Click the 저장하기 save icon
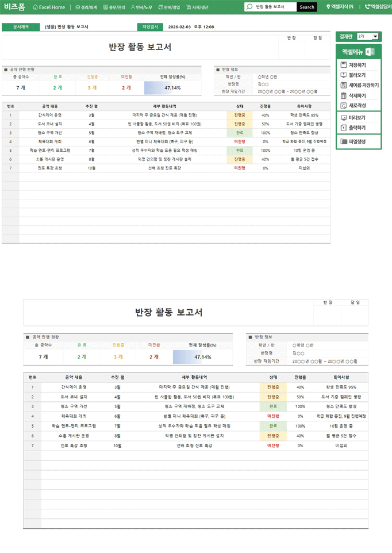The height and width of the screenshot is (553, 392). click(344, 66)
